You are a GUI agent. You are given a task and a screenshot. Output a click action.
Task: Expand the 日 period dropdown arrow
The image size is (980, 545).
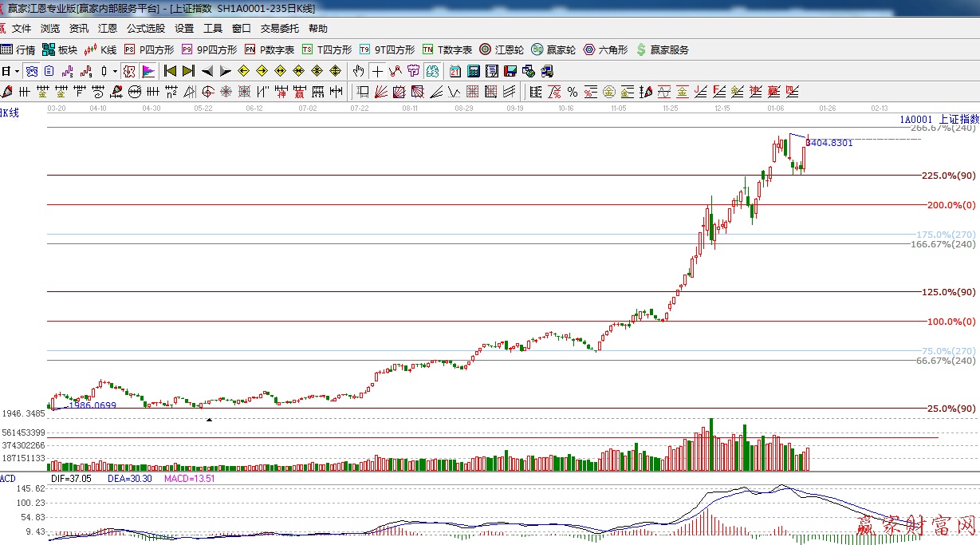17,71
